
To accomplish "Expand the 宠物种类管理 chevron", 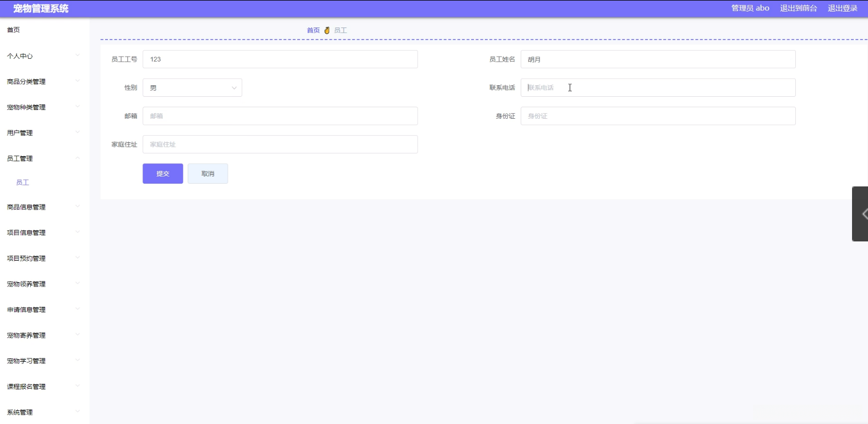I will coord(78,106).
